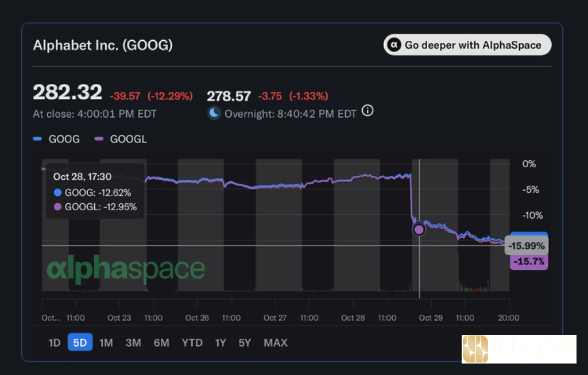Click the -39.57 price change value
This screenshot has width=588, height=375.
[x=125, y=96]
